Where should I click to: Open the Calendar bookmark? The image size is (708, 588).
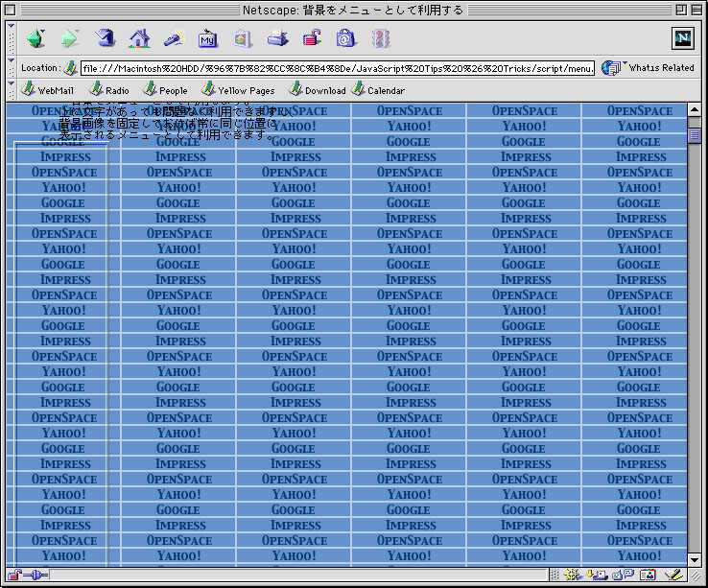[x=378, y=90]
